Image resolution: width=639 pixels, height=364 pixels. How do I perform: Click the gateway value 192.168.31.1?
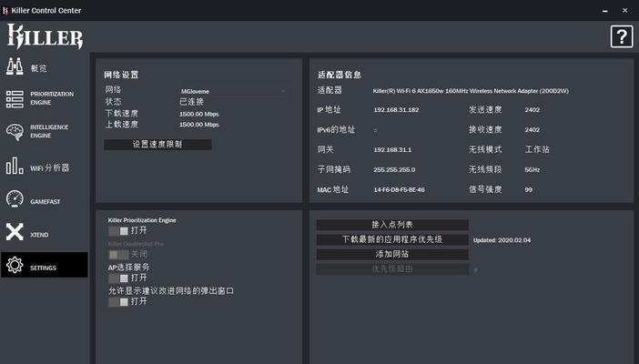pyautogui.click(x=392, y=150)
